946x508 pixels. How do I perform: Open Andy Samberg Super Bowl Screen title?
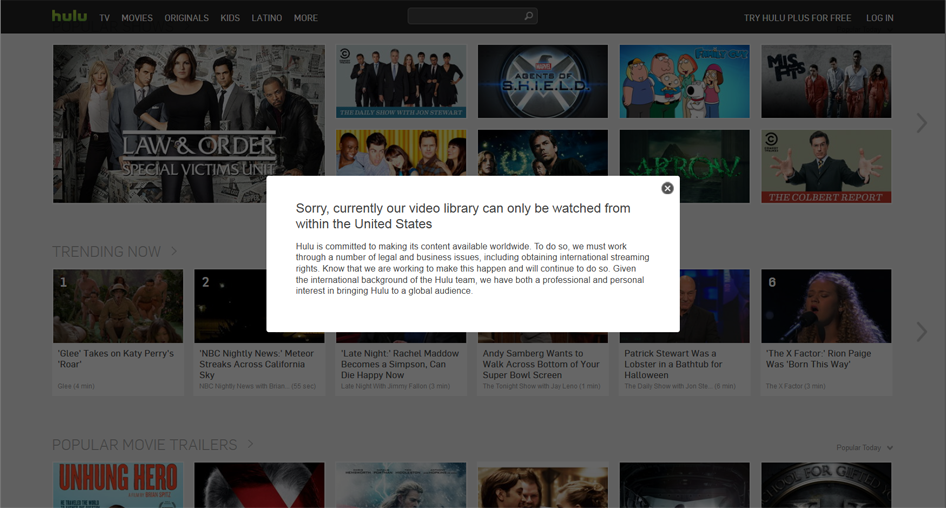[x=541, y=364]
